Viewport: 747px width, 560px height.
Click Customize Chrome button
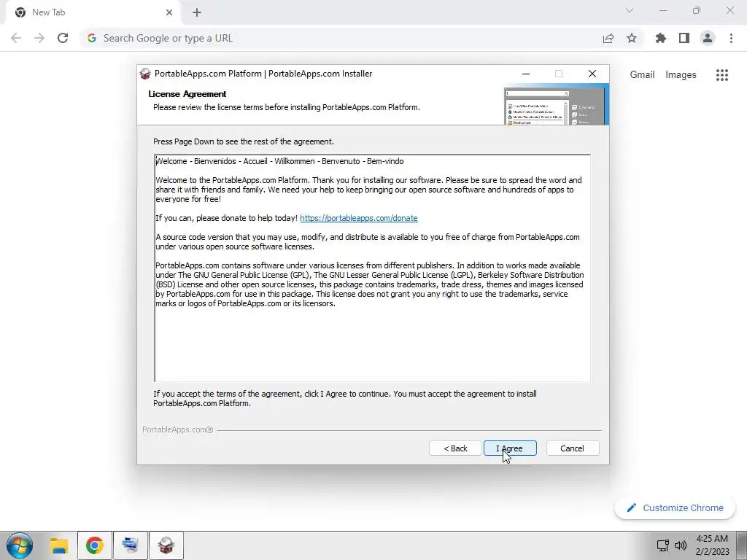[675, 507]
